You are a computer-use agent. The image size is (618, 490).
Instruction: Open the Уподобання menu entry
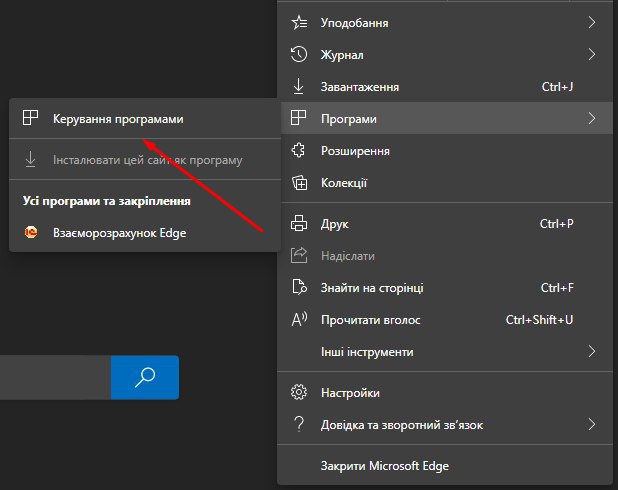coord(445,22)
